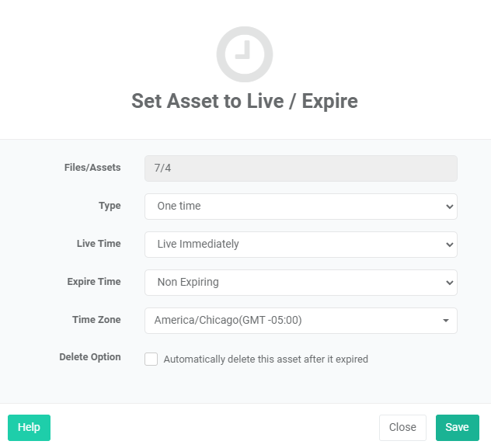The width and height of the screenshot is (491, 448).
Task: Save the live/expire settings
Action: [458, 428]
